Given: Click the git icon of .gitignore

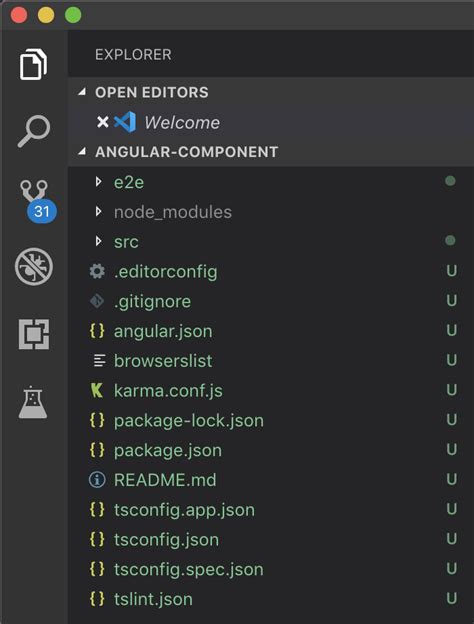Looking at the screenshot, I should [x=97, y=301].
